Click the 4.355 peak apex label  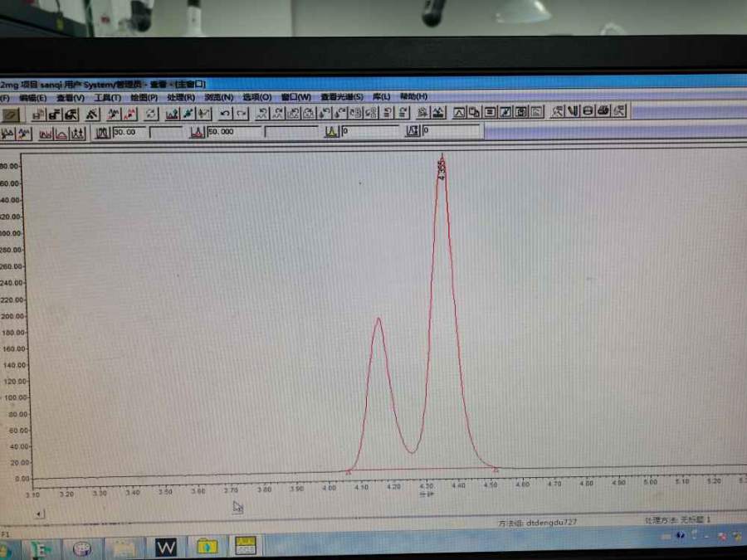point(442,168)
